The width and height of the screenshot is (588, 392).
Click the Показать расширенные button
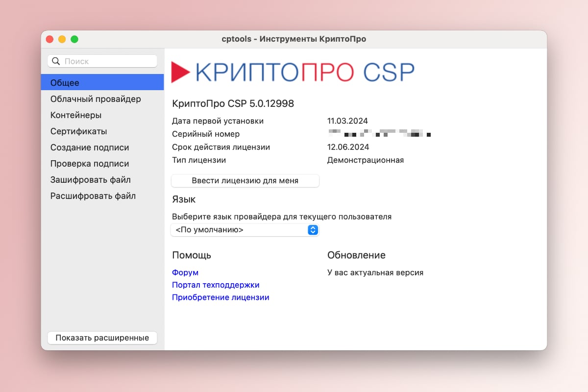click(102, 338)
